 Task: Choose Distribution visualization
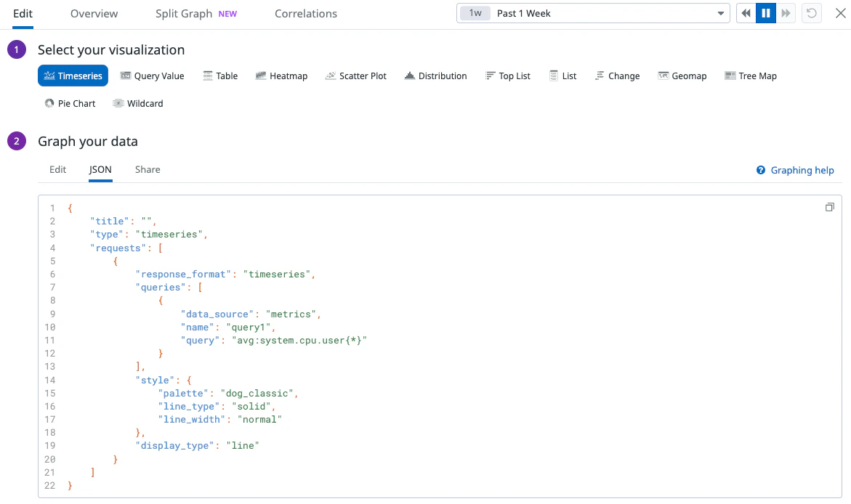point(436,76)
